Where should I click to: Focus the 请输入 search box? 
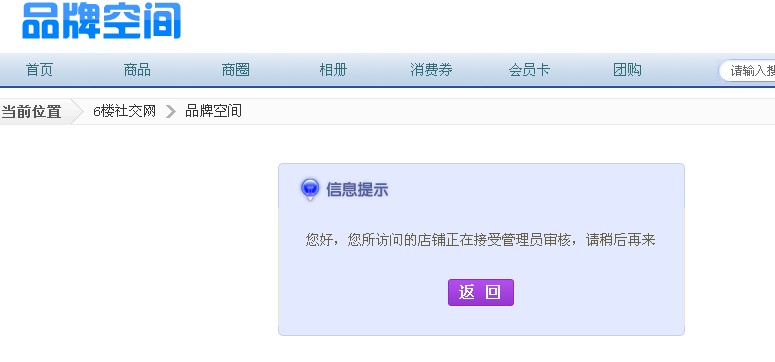747,71
